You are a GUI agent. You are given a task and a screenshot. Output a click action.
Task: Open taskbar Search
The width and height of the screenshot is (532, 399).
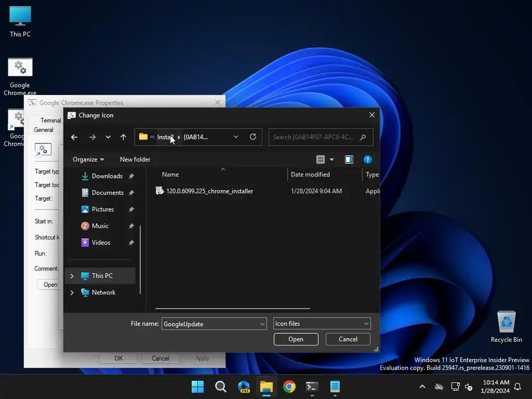(220, 387)
